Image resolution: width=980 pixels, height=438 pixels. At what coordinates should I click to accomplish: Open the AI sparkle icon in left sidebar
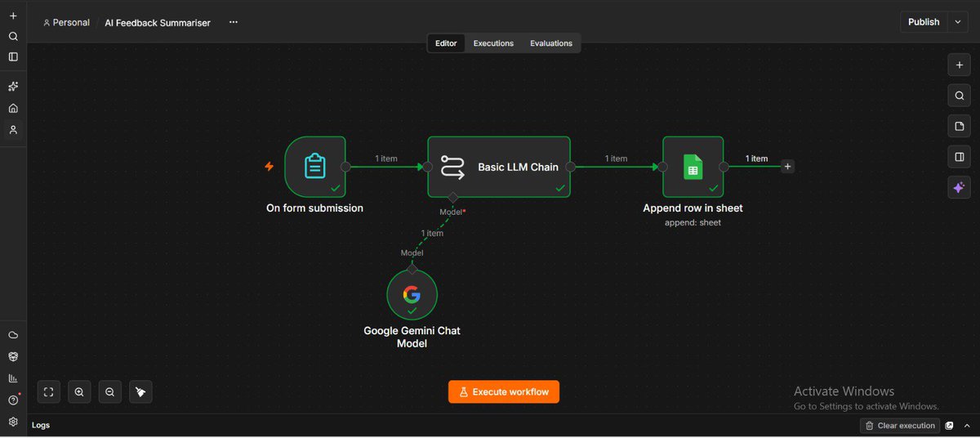click(x=13, y=87)
